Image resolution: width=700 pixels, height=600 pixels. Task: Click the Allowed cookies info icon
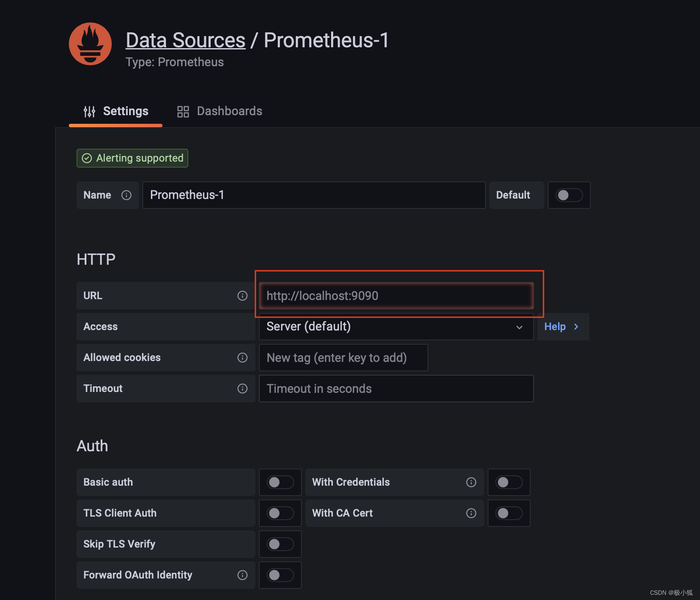[243, 357]
